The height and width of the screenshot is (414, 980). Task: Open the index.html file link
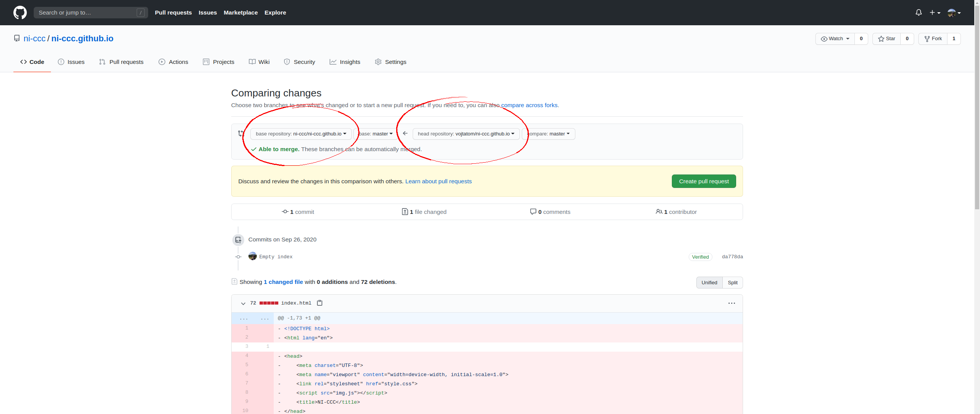[x=296, y=303]
